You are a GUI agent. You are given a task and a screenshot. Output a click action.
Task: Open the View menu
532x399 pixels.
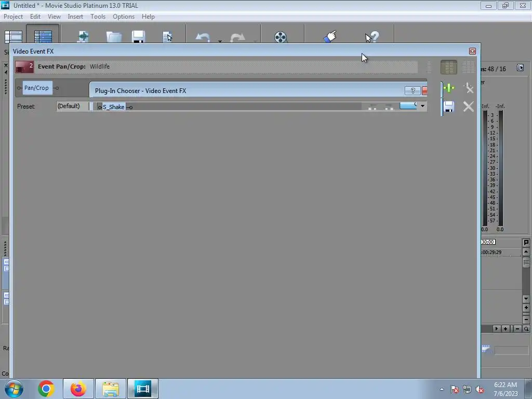(x=54, y=17)
